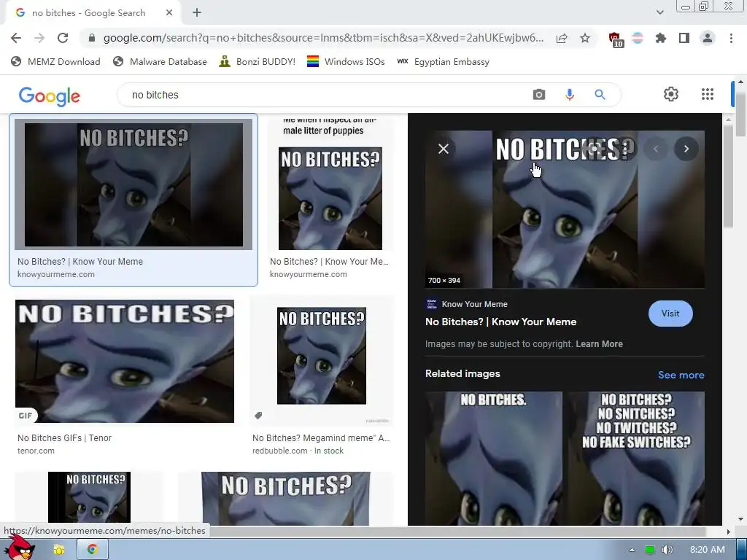Switch to Chrome on the taskbar

tap(93, 550)
